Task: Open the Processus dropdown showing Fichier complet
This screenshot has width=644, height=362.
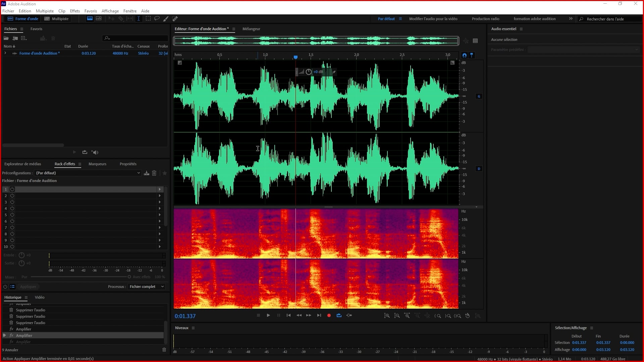Action: tap(147, 287)
